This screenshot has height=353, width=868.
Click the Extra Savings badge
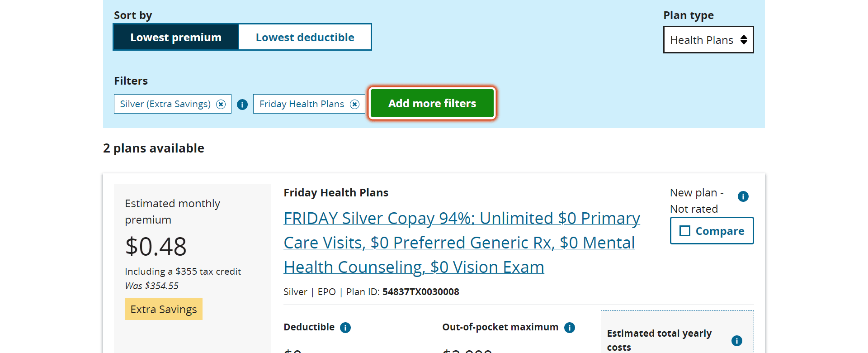pyautogui.click(x=164, y=309)
